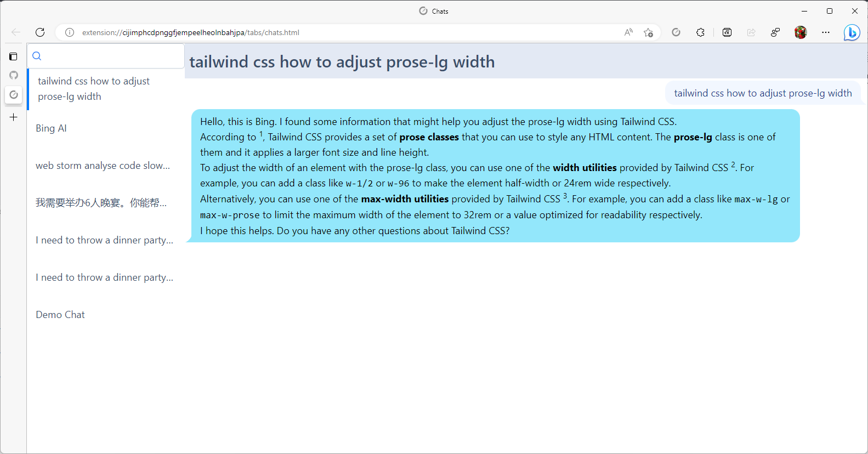
Task: Click the chat title heading
Action: tap(342, 62)
